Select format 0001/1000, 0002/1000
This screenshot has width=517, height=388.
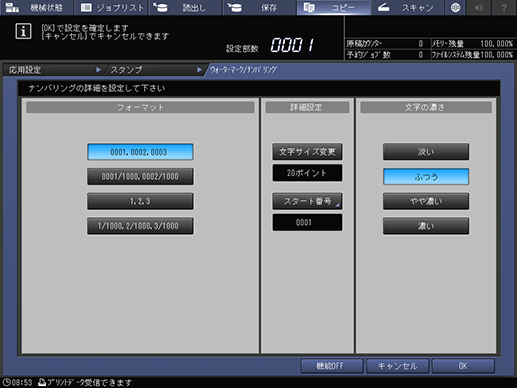point(140,177)
